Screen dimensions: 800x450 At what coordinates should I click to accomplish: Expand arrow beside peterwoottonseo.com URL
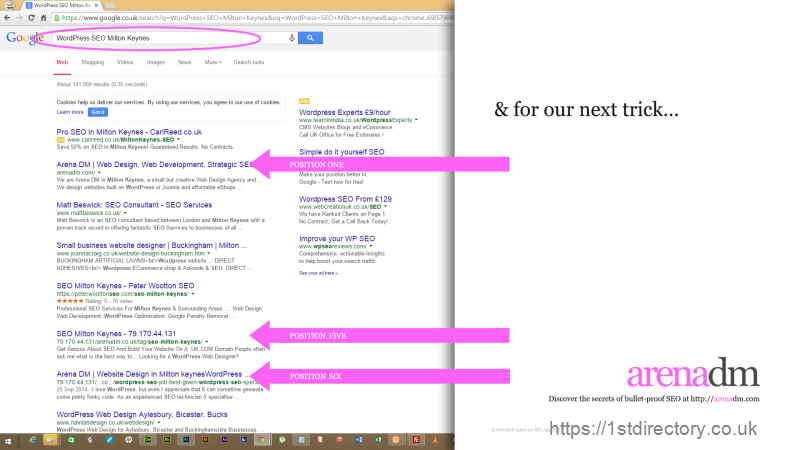coord(193,294)
